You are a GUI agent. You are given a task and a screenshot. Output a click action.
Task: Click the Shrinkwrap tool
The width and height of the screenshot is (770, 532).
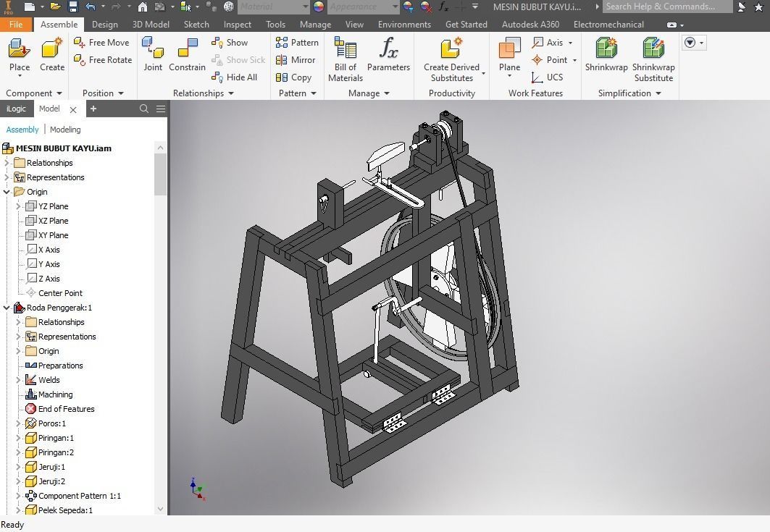(606, 54)
